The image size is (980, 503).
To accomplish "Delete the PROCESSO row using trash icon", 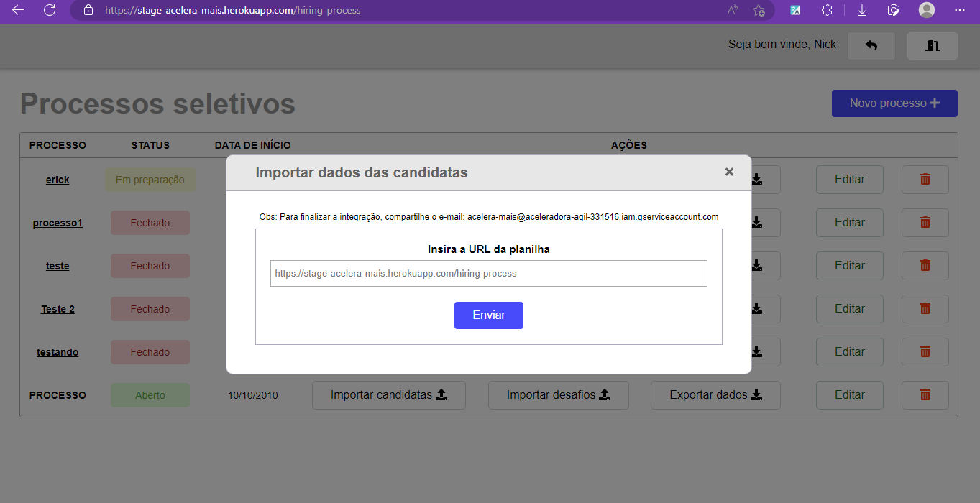I will click(925, 394).
